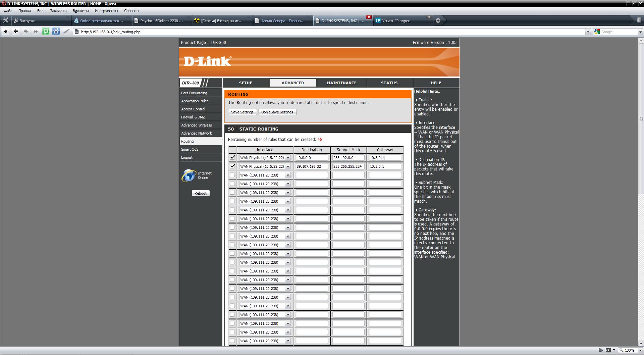Open the closed tabs trash can

(639, 20)
